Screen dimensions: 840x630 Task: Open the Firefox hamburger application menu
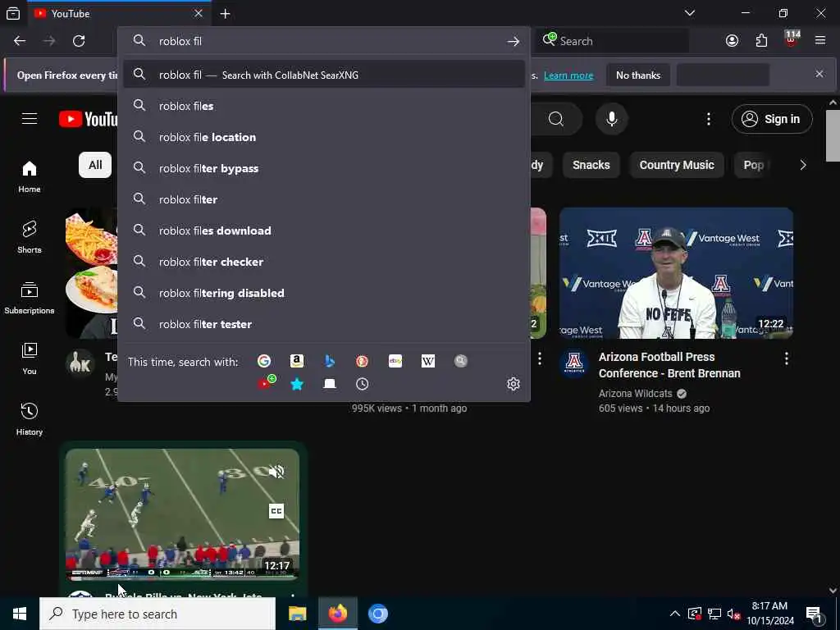[x=820, y=41]
